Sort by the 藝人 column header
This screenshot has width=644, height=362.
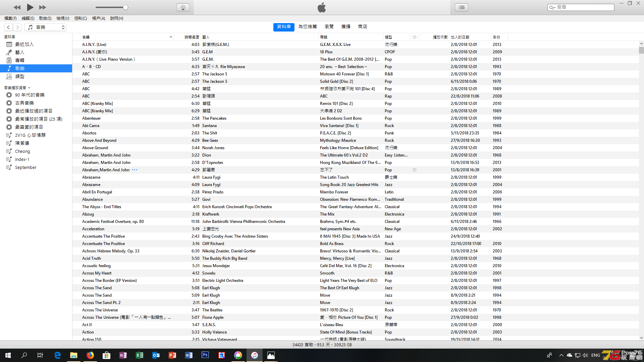260,37
